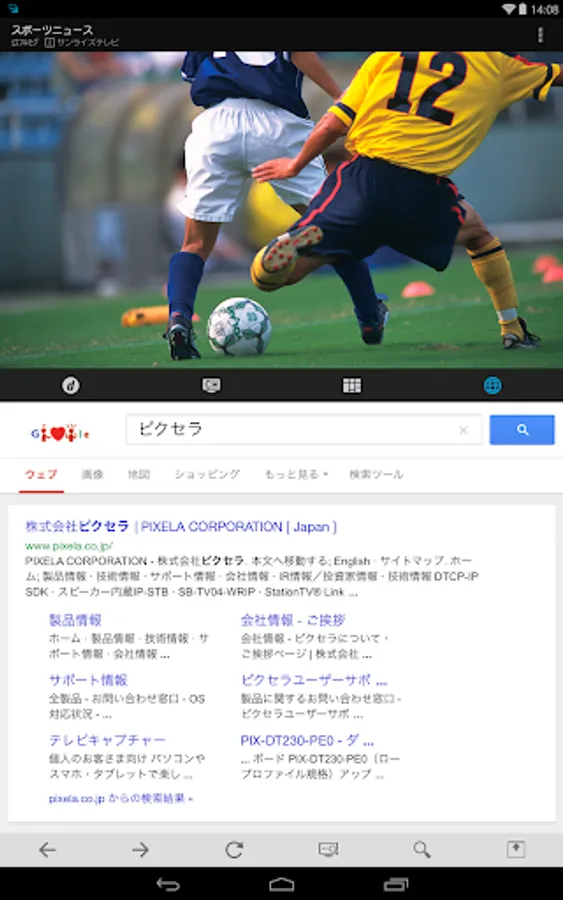Clear the search box with the X
Image resolution: width=563 pixels, height=900 pixels.
pos(463,429)
